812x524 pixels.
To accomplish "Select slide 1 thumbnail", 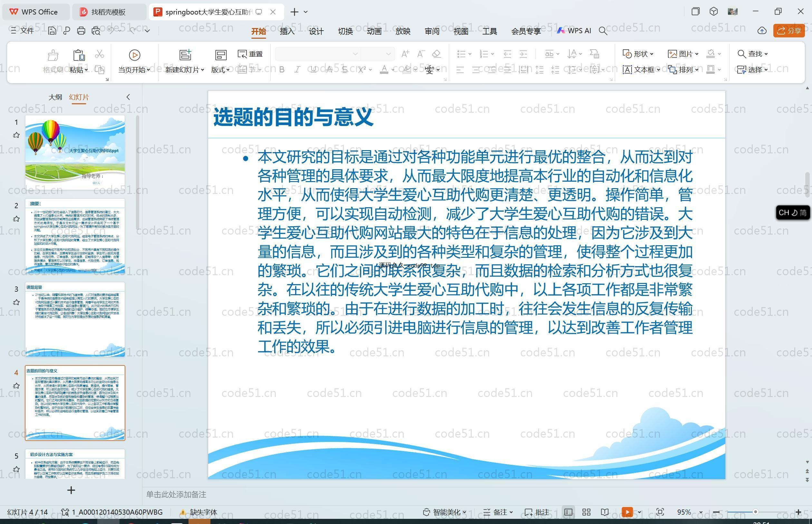I will (x=75, y=152).
